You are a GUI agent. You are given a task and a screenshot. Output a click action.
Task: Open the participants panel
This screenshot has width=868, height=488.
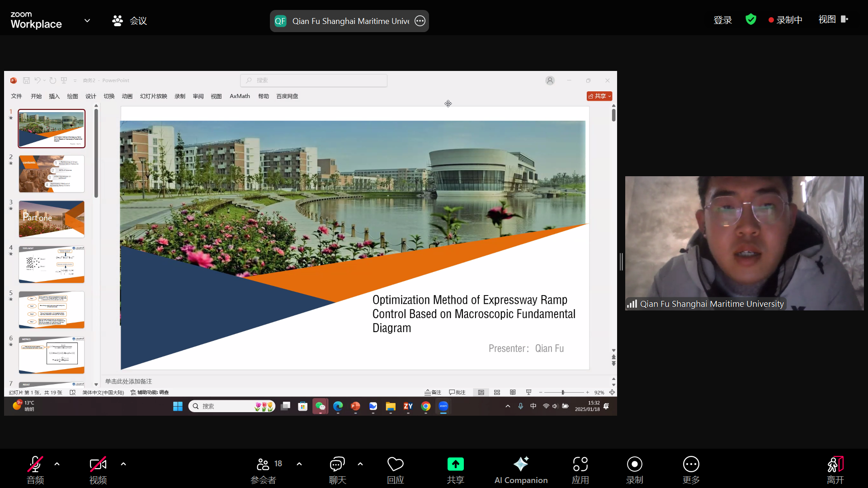tap(264, 470)
